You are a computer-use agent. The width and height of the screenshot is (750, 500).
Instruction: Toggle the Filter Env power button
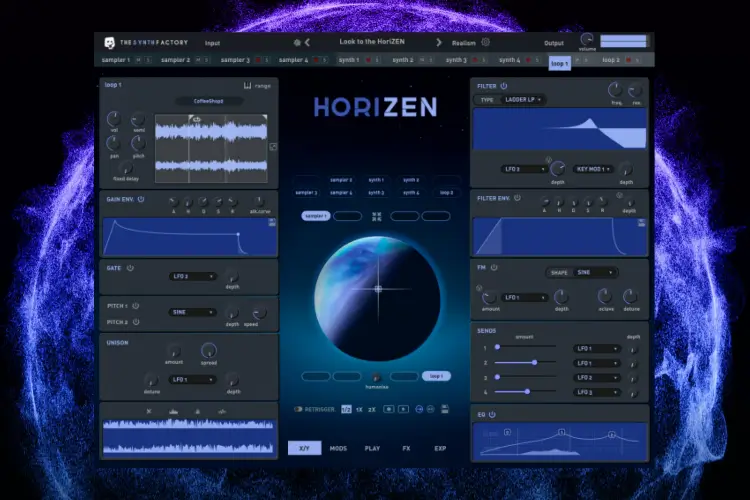(x=517, y=198)
